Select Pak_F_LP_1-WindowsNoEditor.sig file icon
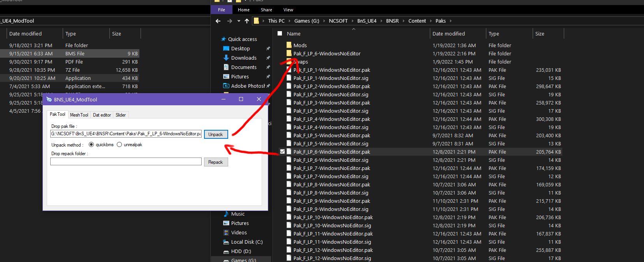Screen dimensions: 644x262 click(289, 78)
